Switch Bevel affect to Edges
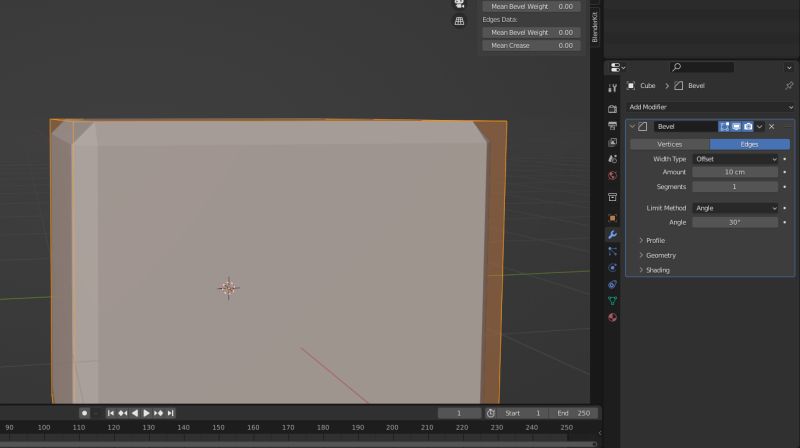800x448 pixels. pyautogui.click(x=749, y=144)
